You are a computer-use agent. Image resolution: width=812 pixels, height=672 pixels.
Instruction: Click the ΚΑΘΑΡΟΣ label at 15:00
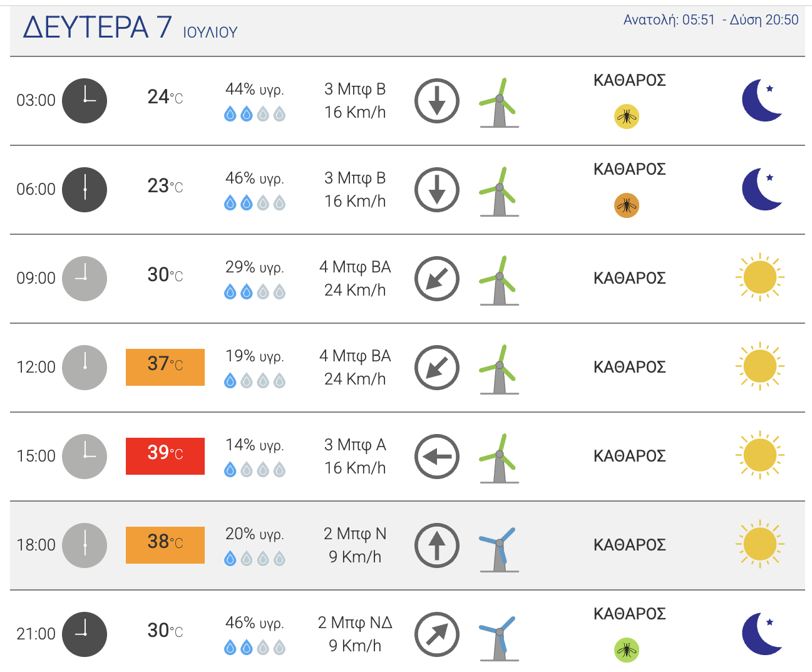pyautogui.click(x=629, y=456)
